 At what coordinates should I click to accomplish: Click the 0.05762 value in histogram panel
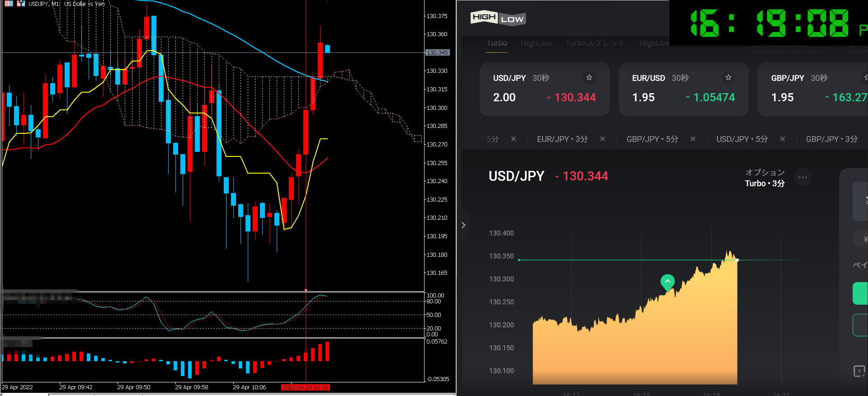click(437, 342)
